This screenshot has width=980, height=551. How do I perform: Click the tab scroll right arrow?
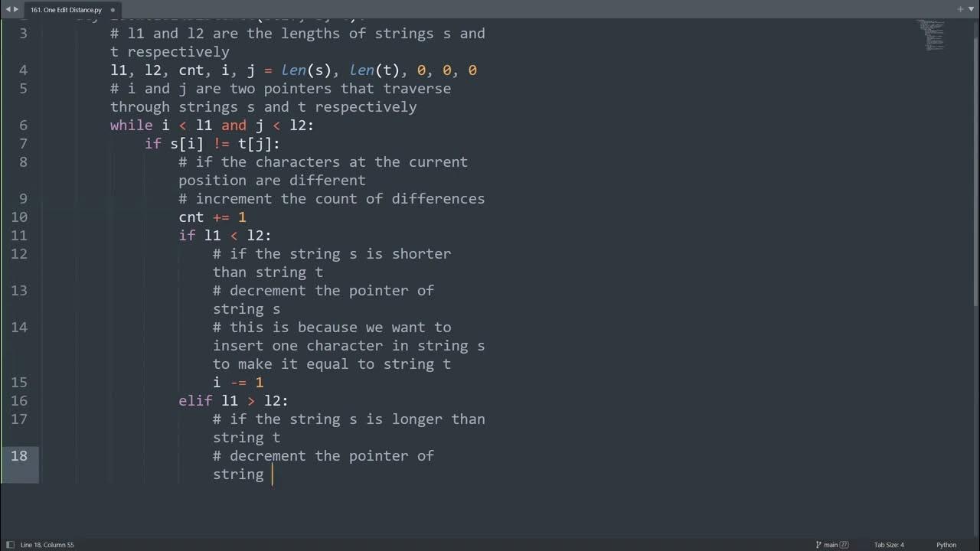click(16, 9)
